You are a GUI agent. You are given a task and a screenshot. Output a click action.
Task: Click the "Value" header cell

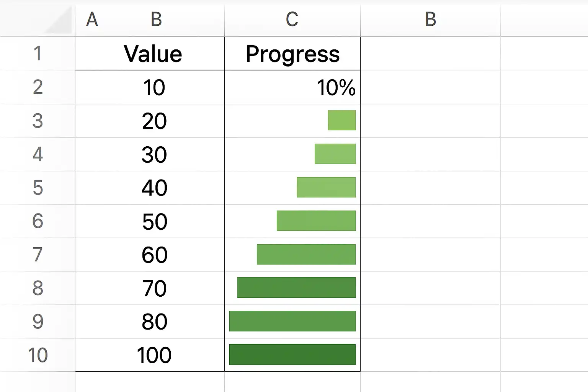coord(153,54)
